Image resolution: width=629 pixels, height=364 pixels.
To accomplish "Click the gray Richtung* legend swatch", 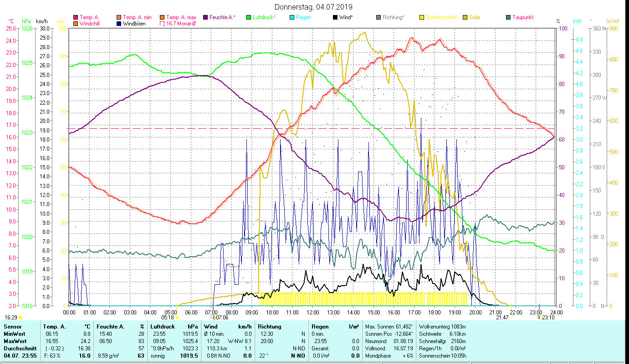I will [378, 17].
